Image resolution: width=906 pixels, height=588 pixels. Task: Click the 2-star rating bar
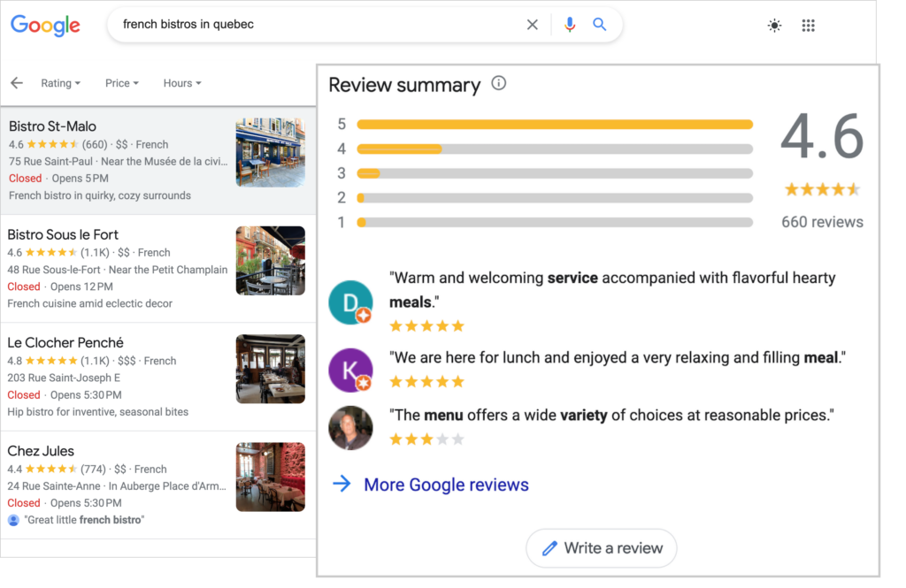[x=555, y=198]
